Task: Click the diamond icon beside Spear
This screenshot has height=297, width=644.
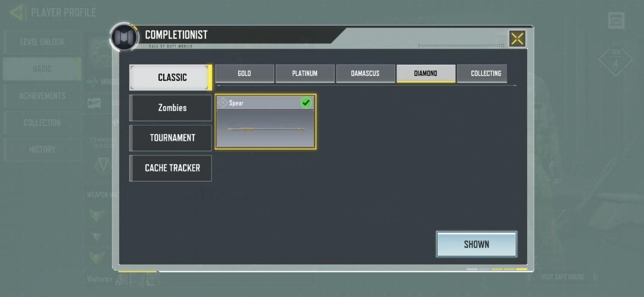Action: pyautogui.click(x=223, y=103)
